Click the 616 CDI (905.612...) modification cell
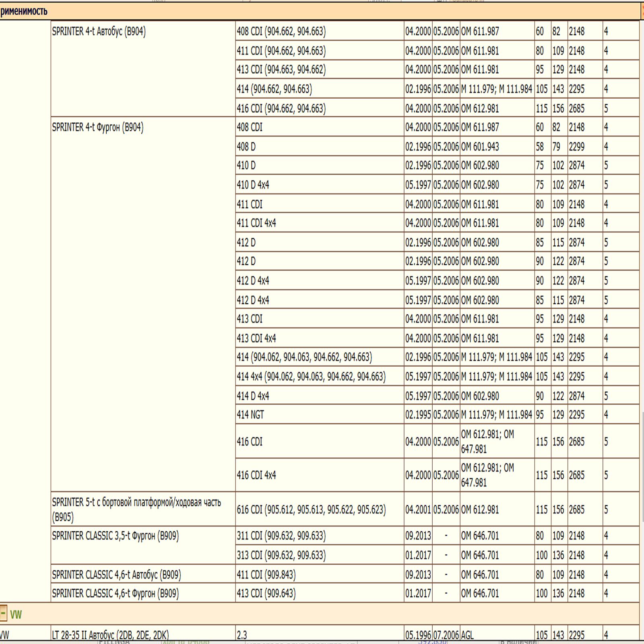 (311, 510)
